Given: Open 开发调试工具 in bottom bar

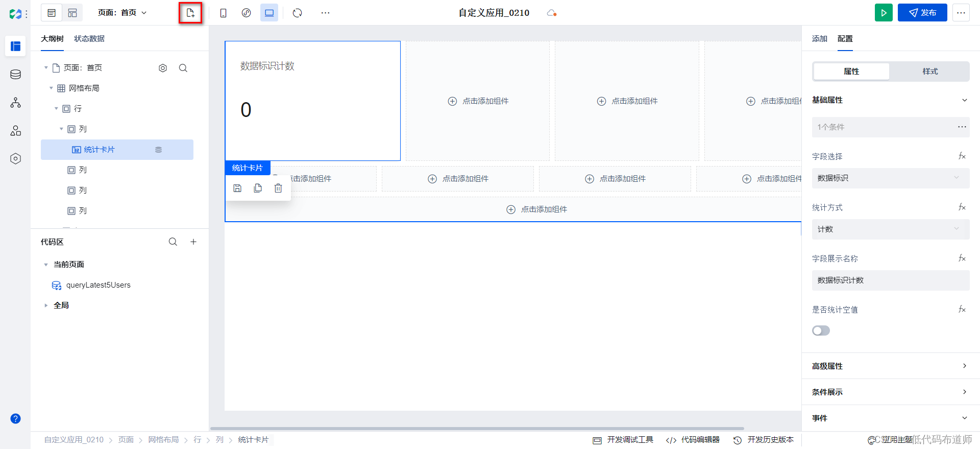Looking at the screenshot, I should point(623,440).
